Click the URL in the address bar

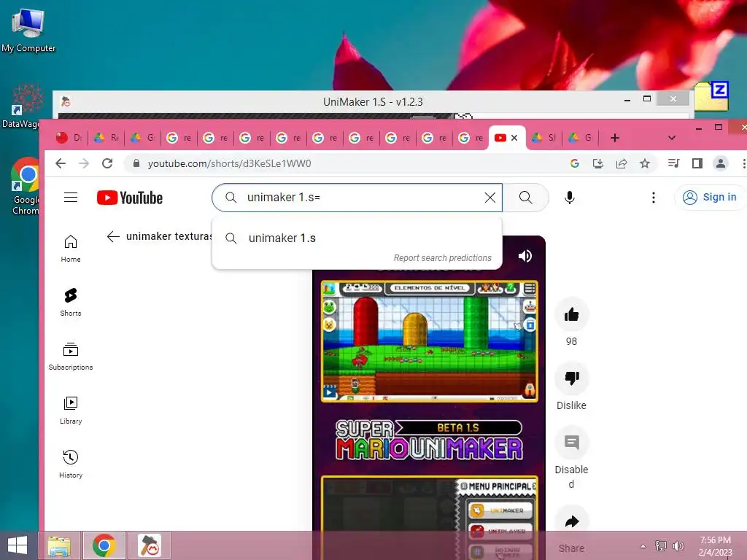tap(229, 164)
